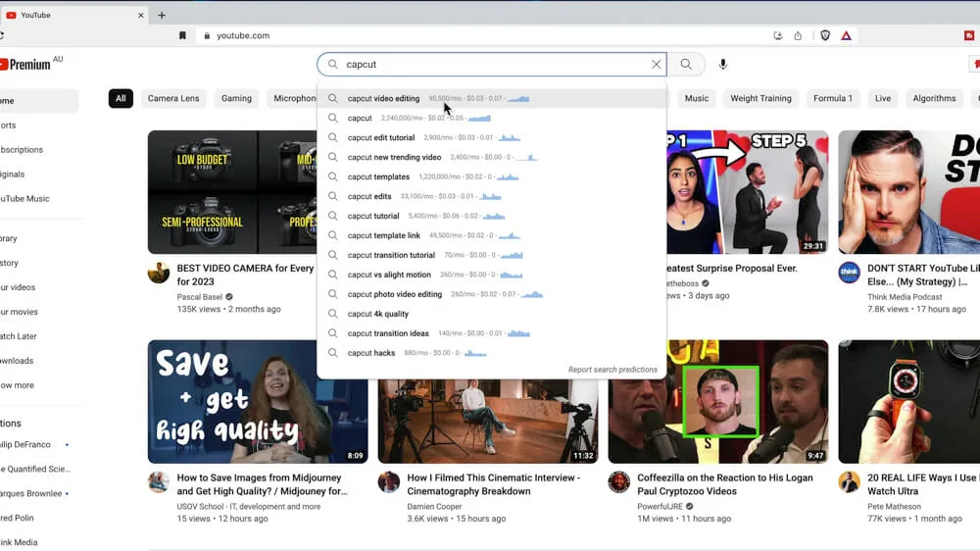Pick the 'capcut transition ideas' suggestion
Screen dimensions: 980x551
coord(388,333)
